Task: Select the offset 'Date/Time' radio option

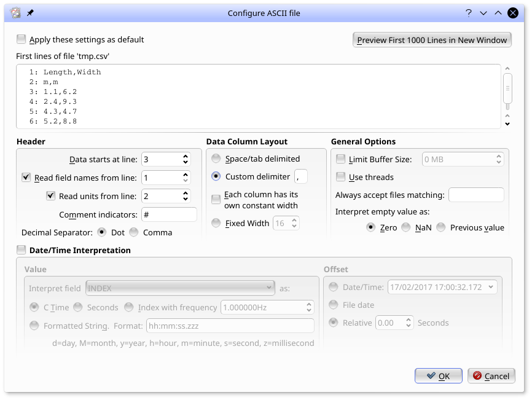Action: click(x=334, y=287)
